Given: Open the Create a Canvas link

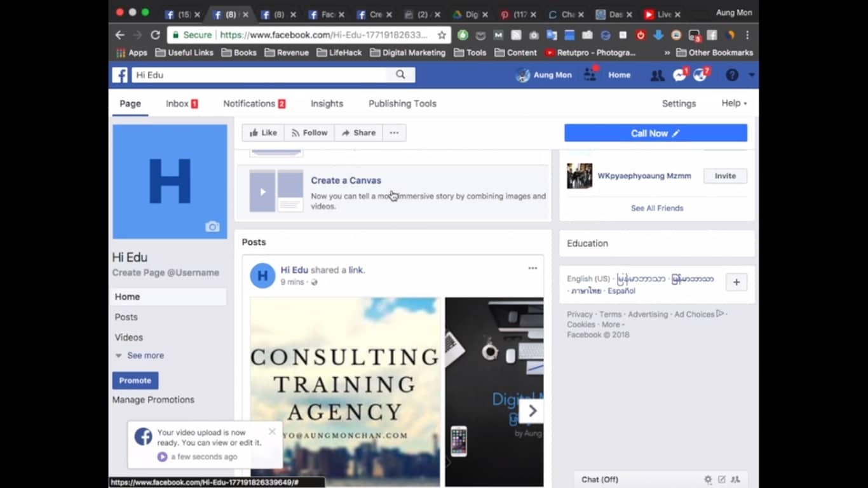Looking at the screenshot, I should tap(346, 180).
